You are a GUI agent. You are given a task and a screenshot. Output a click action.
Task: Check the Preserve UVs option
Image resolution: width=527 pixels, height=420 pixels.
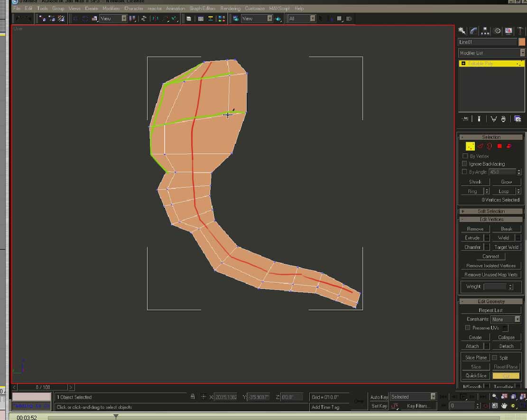point(468,328)
